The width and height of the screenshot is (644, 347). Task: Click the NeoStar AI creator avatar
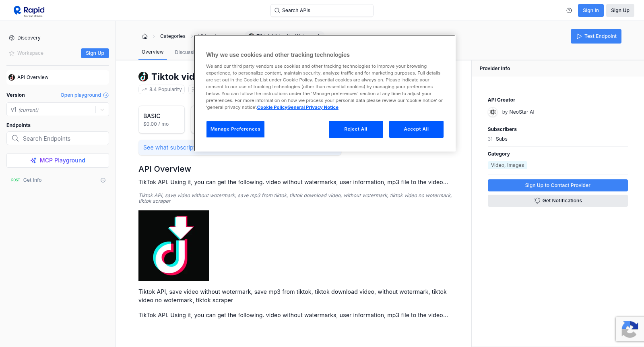(493, 112)
